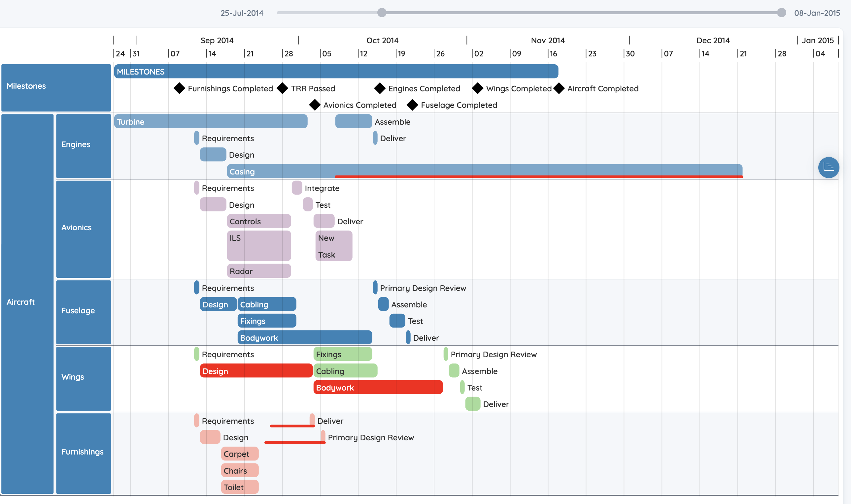Select the MILESTONES summary bar

pos(336,71)
